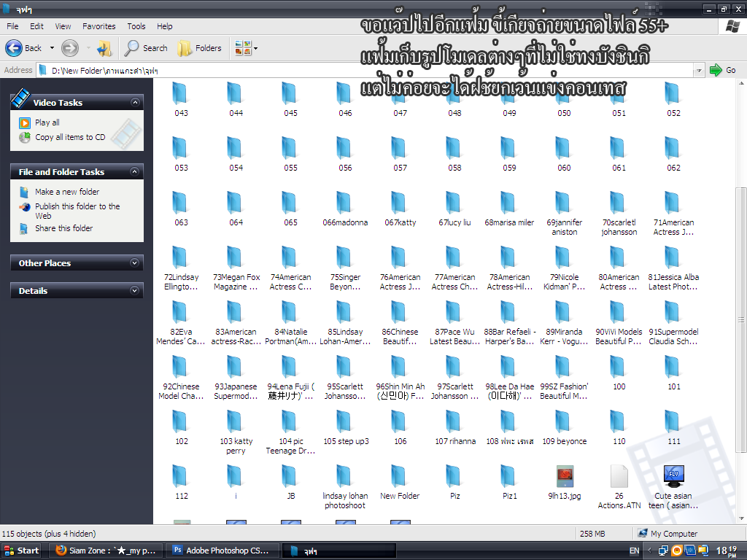This screenshot has width=747, height=560.
Task: Select the 109 beyonce folder
Action: click(x=564, y=427)
